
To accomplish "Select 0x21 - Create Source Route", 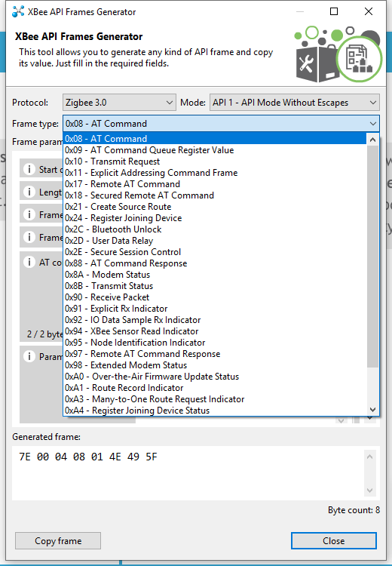I will click(215, 207).
